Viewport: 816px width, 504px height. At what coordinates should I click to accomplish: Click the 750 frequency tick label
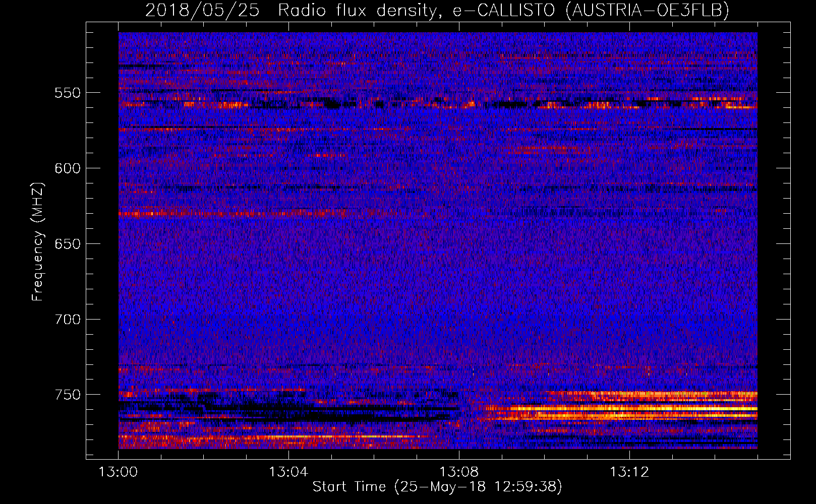coord(68,395)
